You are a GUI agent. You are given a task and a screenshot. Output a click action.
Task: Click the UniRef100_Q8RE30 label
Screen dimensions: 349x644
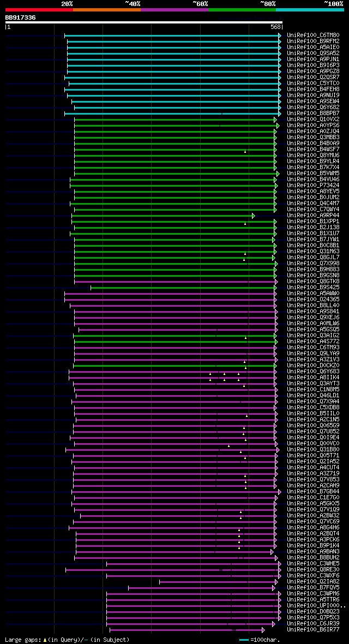pos(313,569)
